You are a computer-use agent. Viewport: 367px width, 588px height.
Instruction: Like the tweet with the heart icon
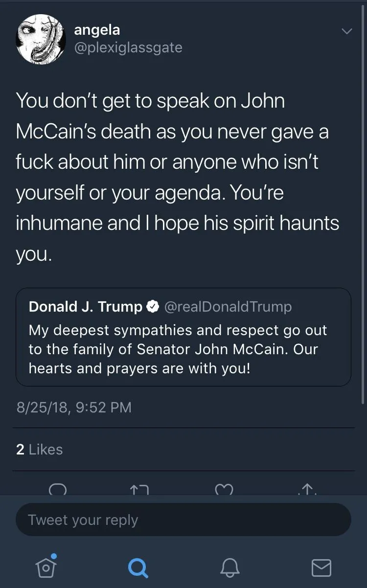click(x=224, y=489)
